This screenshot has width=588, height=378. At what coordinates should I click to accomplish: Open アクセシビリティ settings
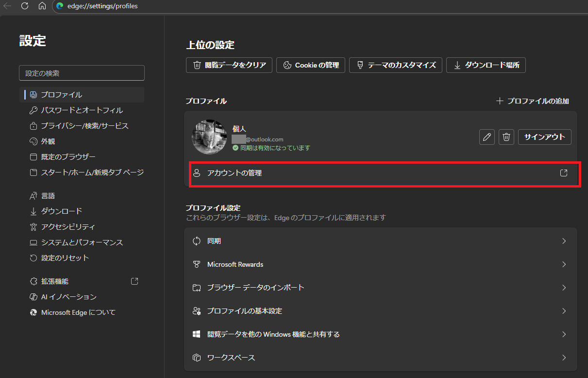point(82,227)
